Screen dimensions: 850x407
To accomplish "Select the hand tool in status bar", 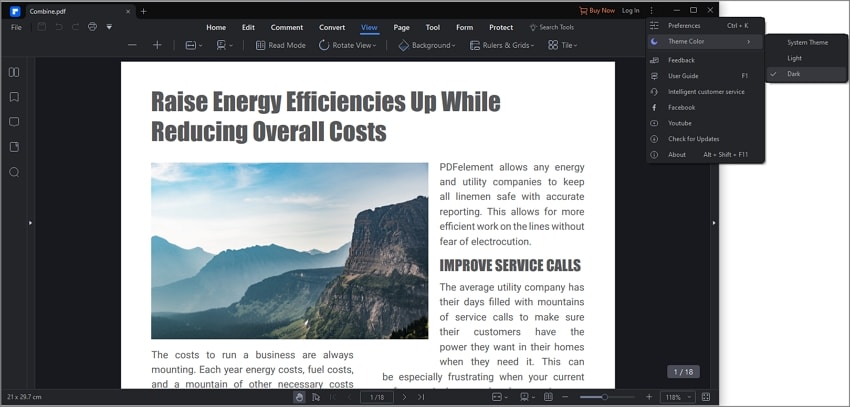I will pos(299,397).
